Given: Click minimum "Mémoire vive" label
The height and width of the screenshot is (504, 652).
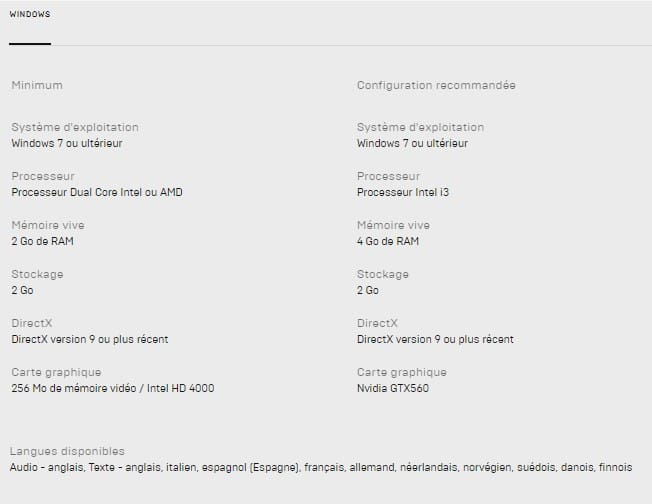Looking at the screenshot, I should [x=48, y=225].
